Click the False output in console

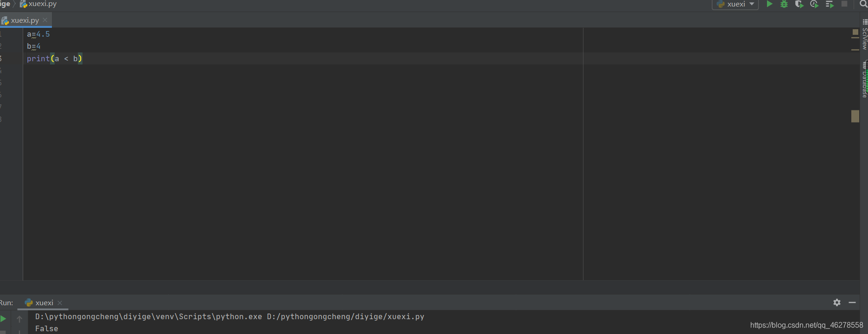(x=47, y=328)
